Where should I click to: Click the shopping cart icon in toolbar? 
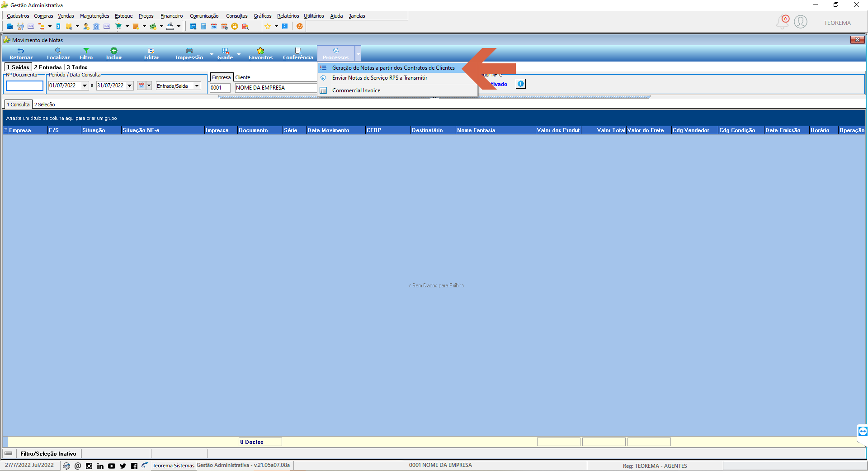tap(118, 26)
